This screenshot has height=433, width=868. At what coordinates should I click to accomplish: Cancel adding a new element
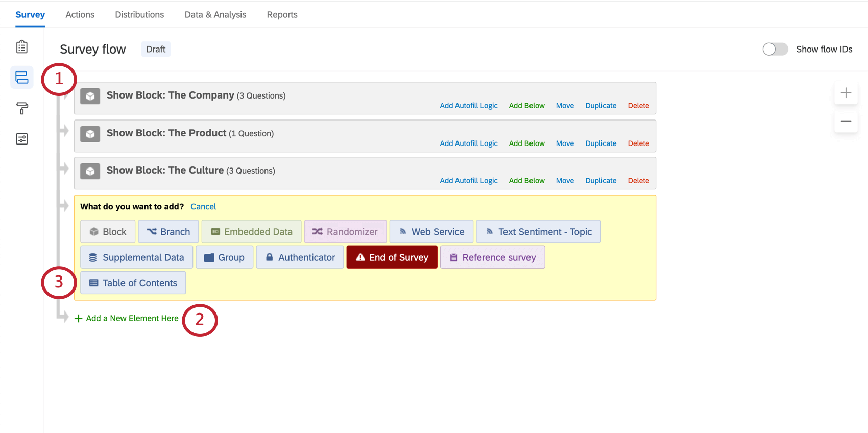203,207
